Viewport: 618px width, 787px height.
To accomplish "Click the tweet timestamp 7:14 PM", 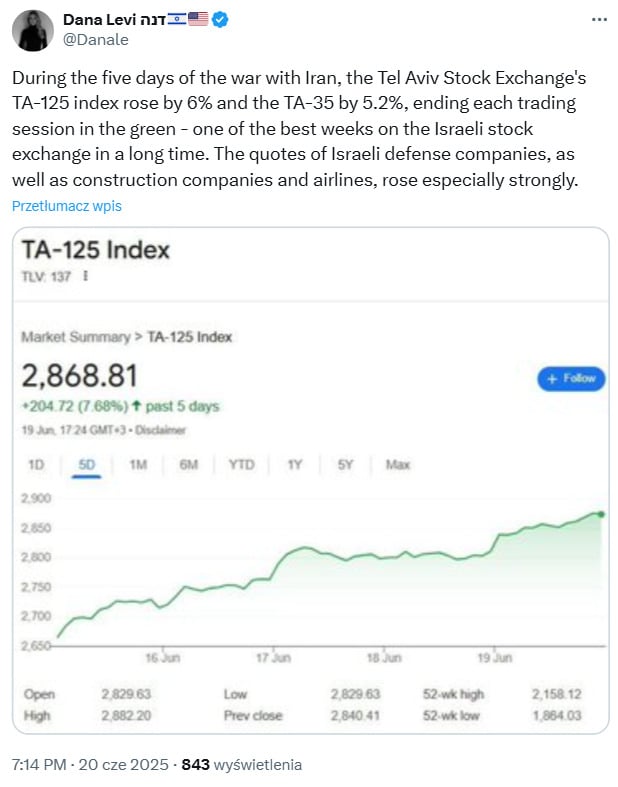I will [38, 765].
